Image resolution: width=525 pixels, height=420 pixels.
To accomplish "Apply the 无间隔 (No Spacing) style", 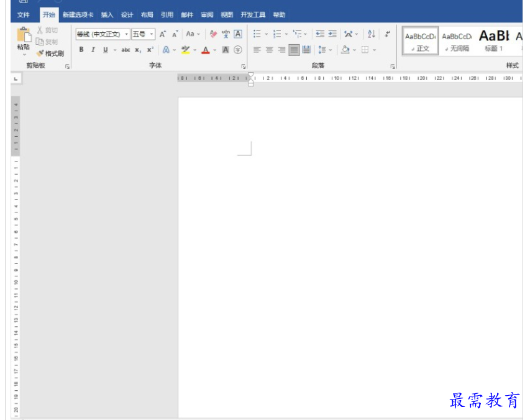I will point(457,41).
